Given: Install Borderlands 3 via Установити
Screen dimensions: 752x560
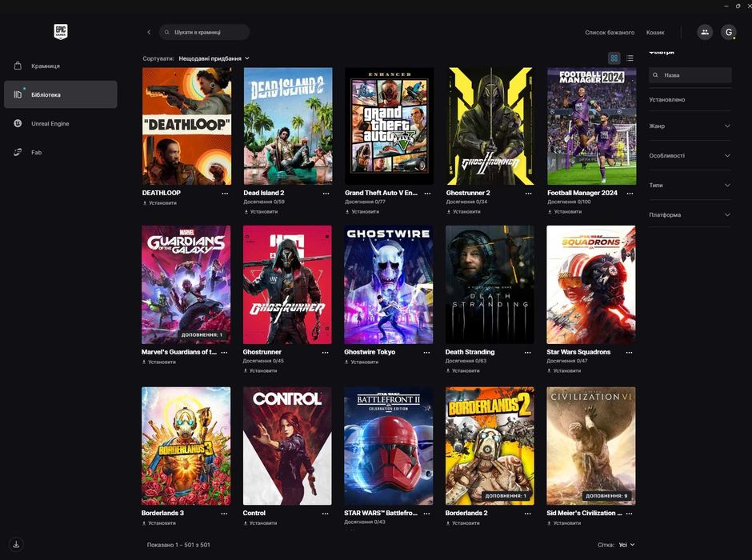Looking at the screenshot, I should pyautogui.click(x=159, y=523).
